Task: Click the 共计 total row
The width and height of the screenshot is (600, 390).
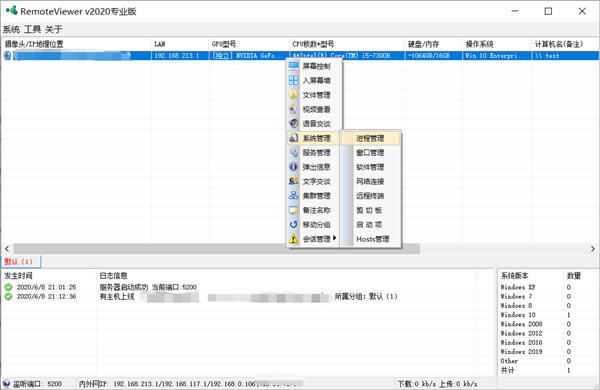Action: [x=548, y=370]
